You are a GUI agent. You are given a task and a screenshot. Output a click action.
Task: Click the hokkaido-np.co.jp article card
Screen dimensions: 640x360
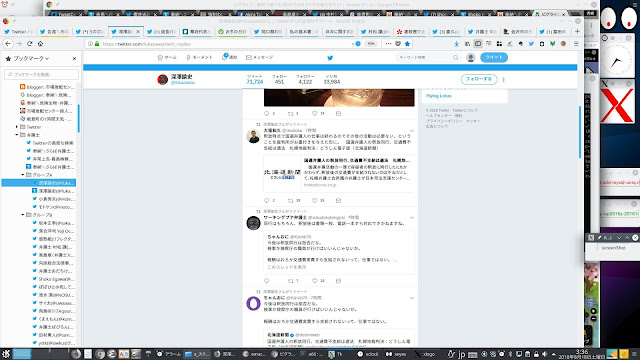[340, 174]
